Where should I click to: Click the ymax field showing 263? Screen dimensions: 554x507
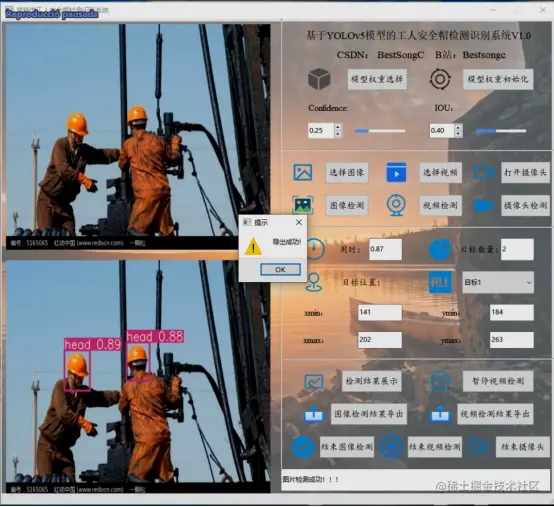(512, 340)
